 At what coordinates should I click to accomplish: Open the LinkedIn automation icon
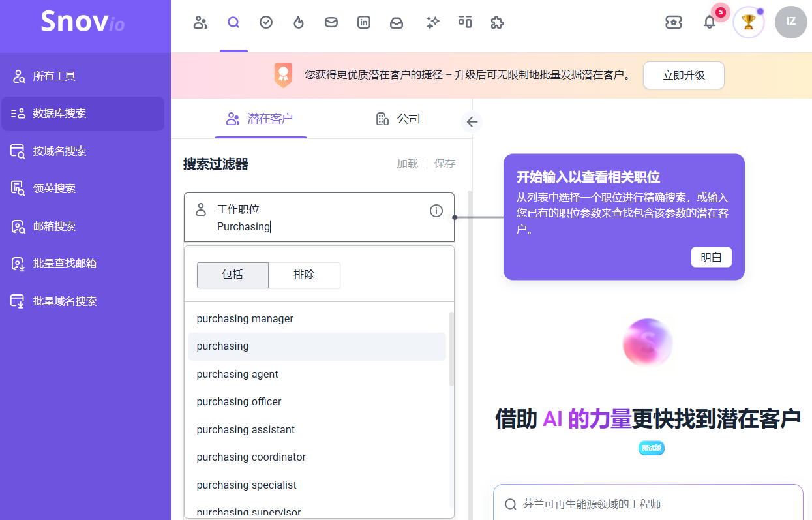pyautogui.click(x=364, y=23)
